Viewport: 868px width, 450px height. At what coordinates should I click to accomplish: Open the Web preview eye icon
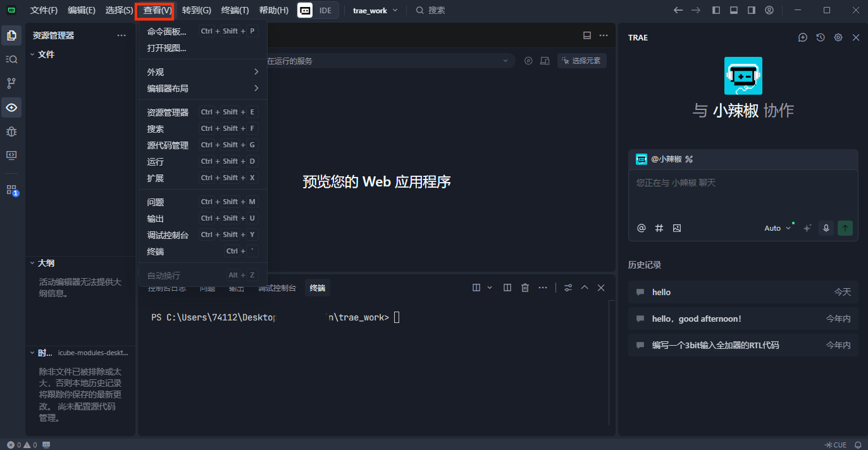point(11,107)
